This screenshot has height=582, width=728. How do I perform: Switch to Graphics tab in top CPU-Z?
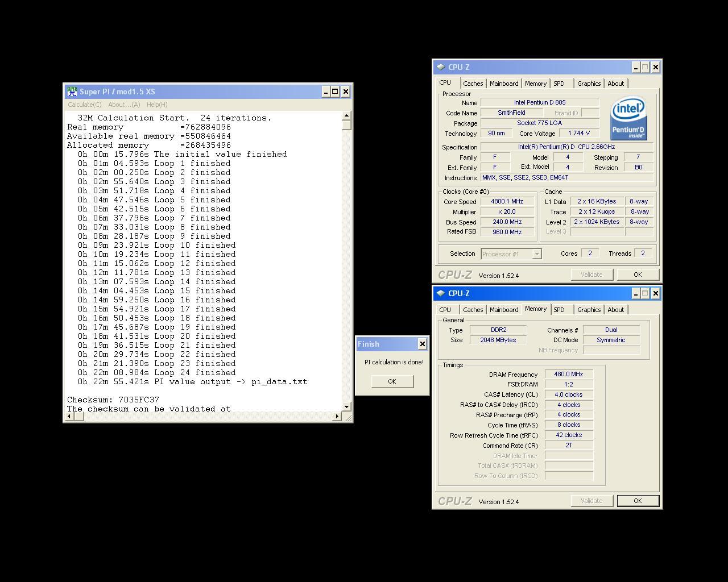click(x=589, y=84)
